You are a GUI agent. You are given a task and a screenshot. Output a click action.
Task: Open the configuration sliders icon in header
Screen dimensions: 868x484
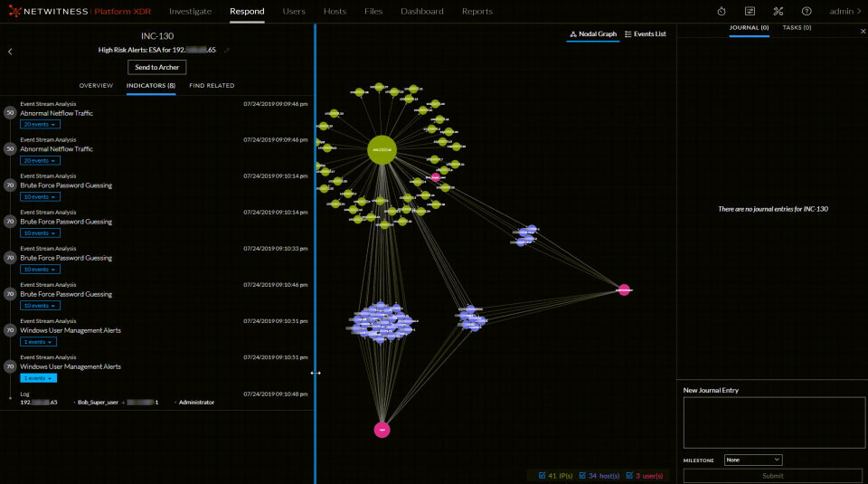tap(750, 11)
